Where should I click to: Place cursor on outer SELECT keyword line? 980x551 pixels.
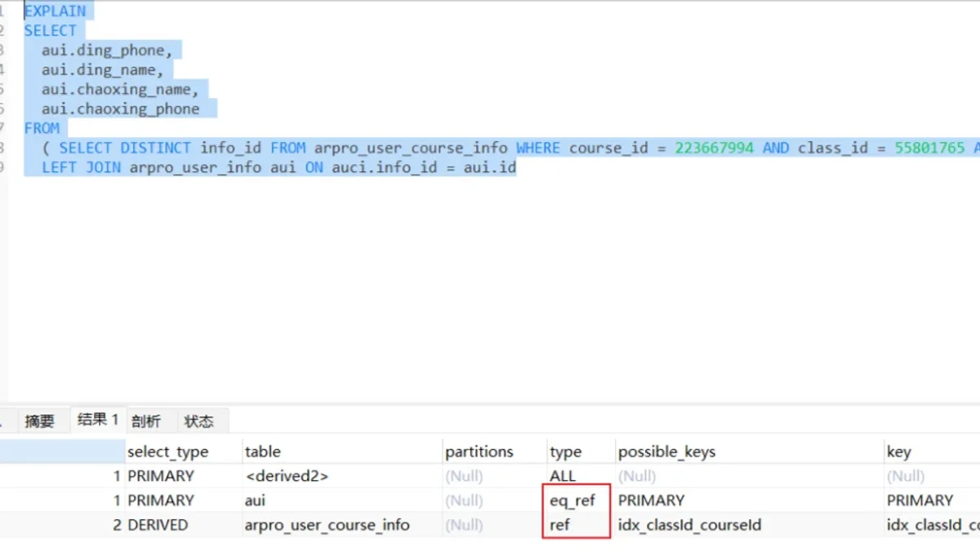point(50,31)
